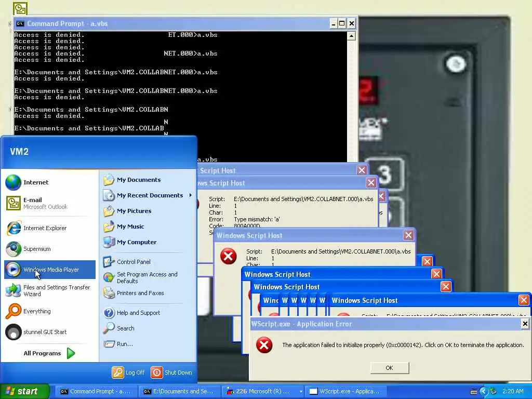Maximize the Command Prompt window
Screen dimensions: 532x399
[x=342, y=23]
